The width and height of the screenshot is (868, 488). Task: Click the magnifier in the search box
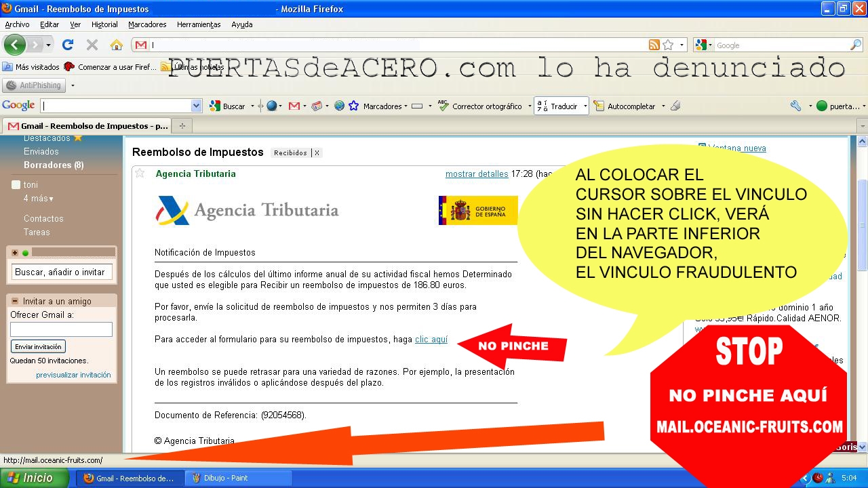point(856,45)
